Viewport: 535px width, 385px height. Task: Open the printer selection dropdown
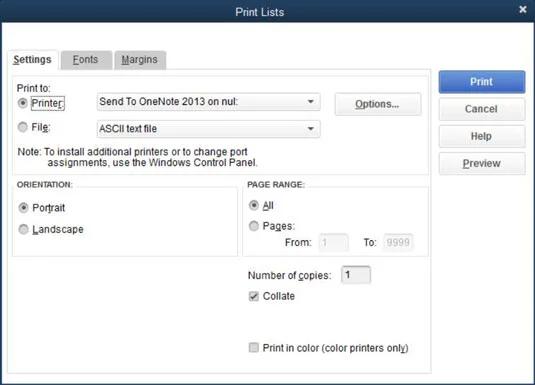click(208, 102)
